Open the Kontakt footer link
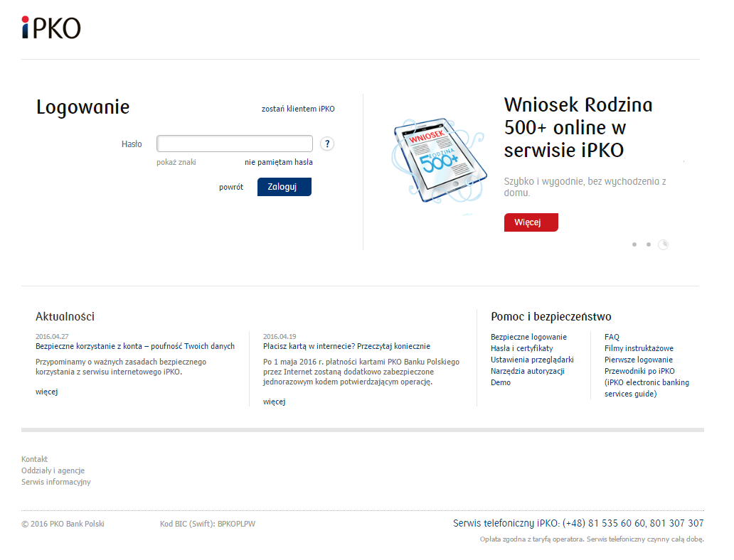 [x=34, y=459]
